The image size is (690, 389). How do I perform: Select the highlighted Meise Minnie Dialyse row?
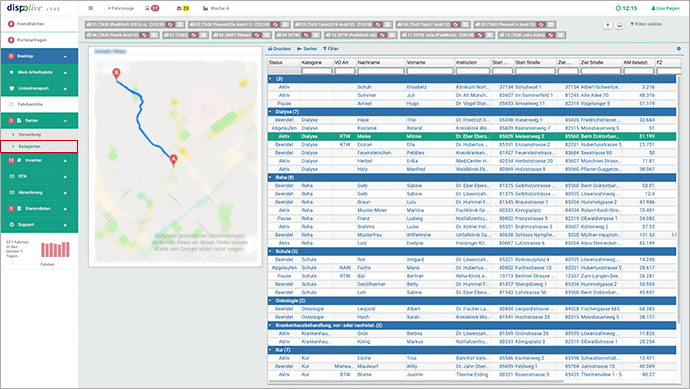point(472,136)
